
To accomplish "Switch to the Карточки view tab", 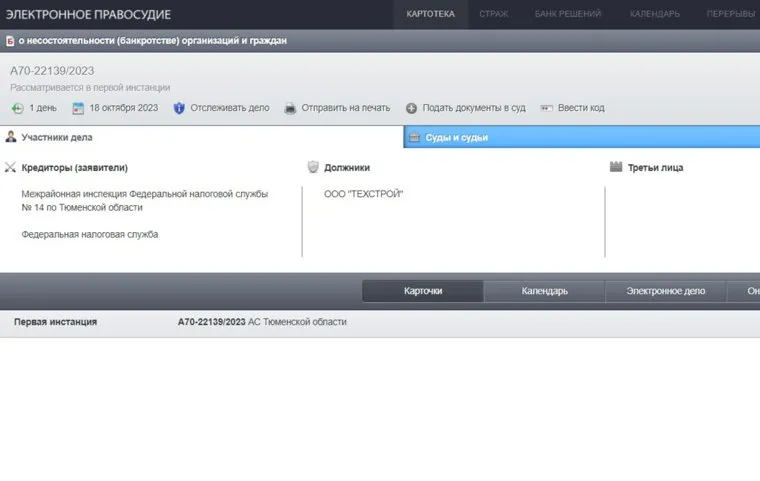I will (422, 291).
